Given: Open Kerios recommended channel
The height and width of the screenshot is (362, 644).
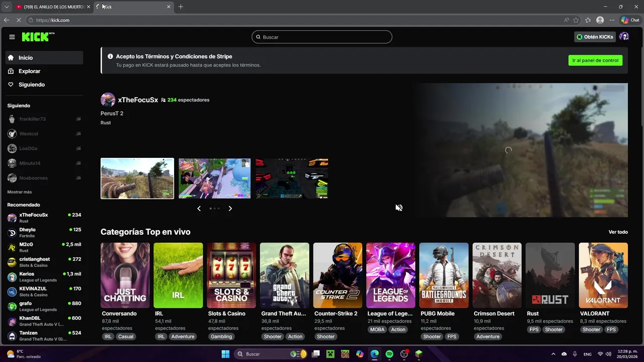Looking at the screenshot, I should 44,277.
